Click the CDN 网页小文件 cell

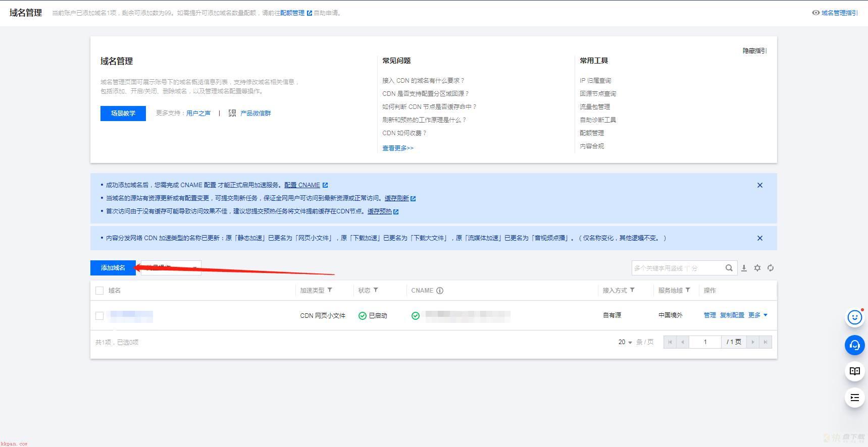pyautogui.click(x=323, y=316)
